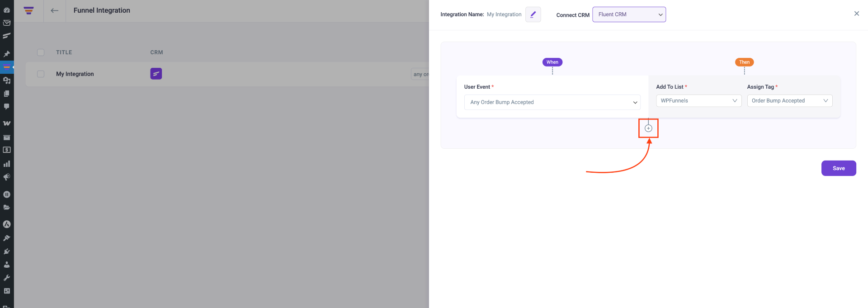Open the Connect CRM dropdown showing Fluent CRM
868x308 pixels.
pyautogui.click(x=629, y=14)
